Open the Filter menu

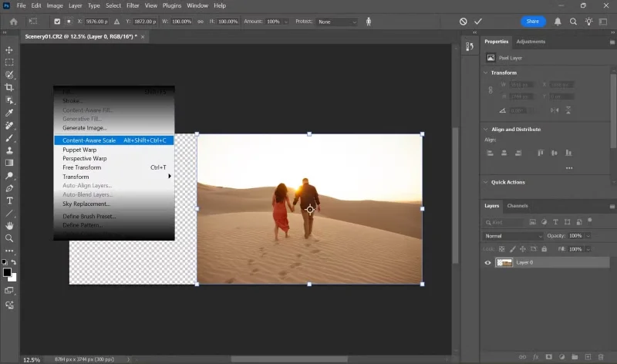tap(133, 5)
